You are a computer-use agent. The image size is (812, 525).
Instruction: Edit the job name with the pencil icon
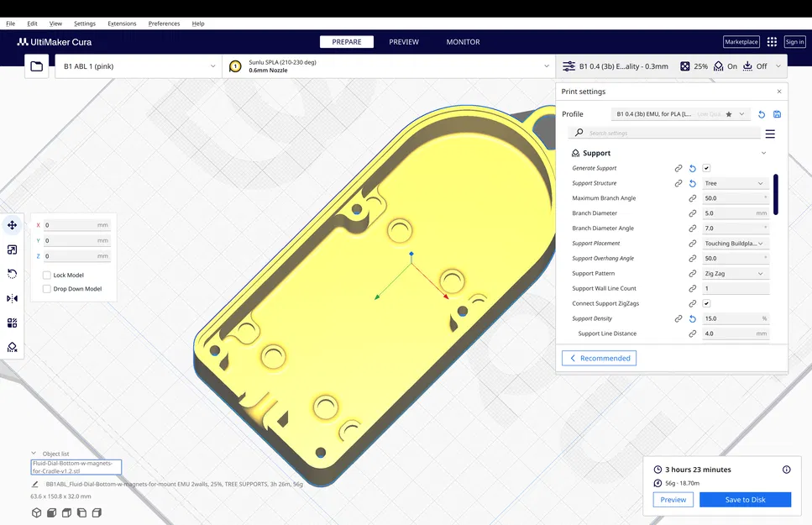tap(35, 484)
